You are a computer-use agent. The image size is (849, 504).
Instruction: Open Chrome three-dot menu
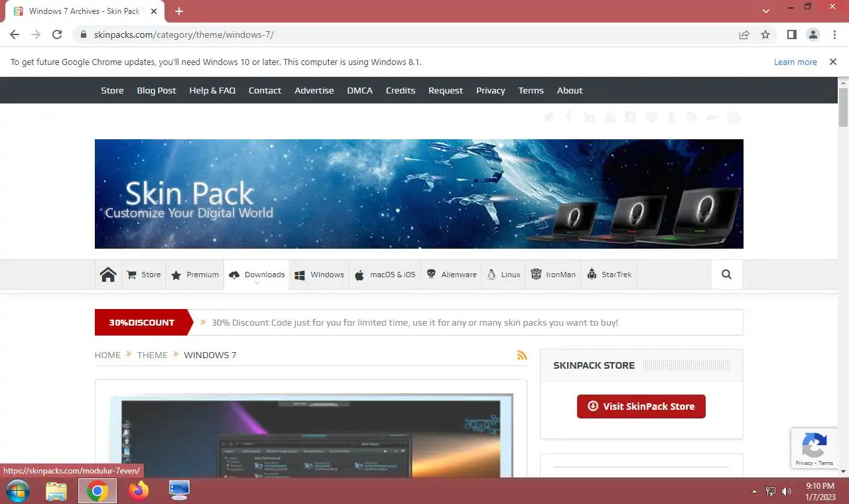[x=834, y=34]
